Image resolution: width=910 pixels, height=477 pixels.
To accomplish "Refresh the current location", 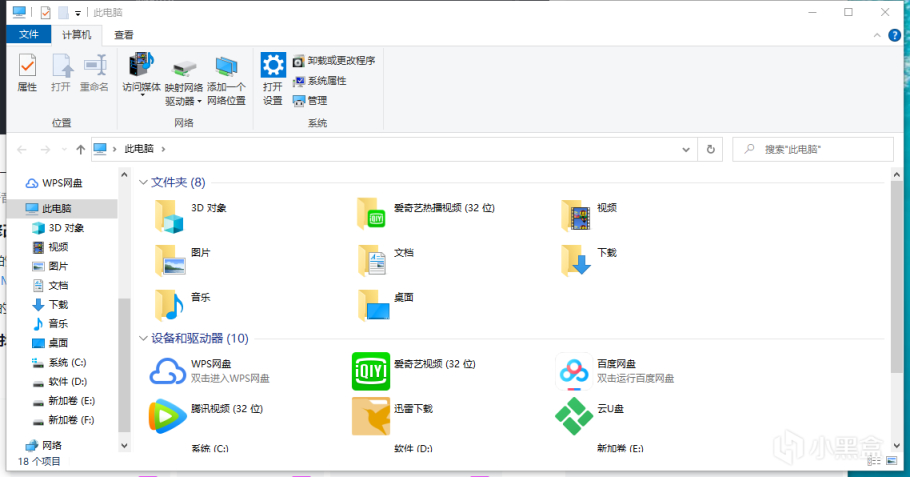I will 710,150.
